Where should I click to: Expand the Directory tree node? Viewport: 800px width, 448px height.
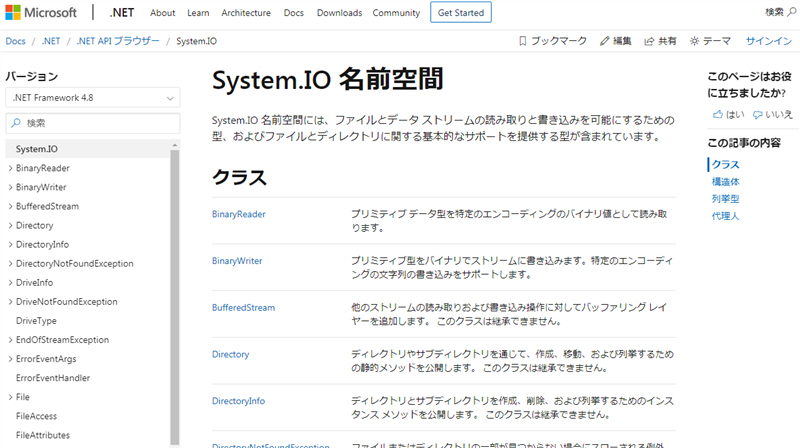10,225
